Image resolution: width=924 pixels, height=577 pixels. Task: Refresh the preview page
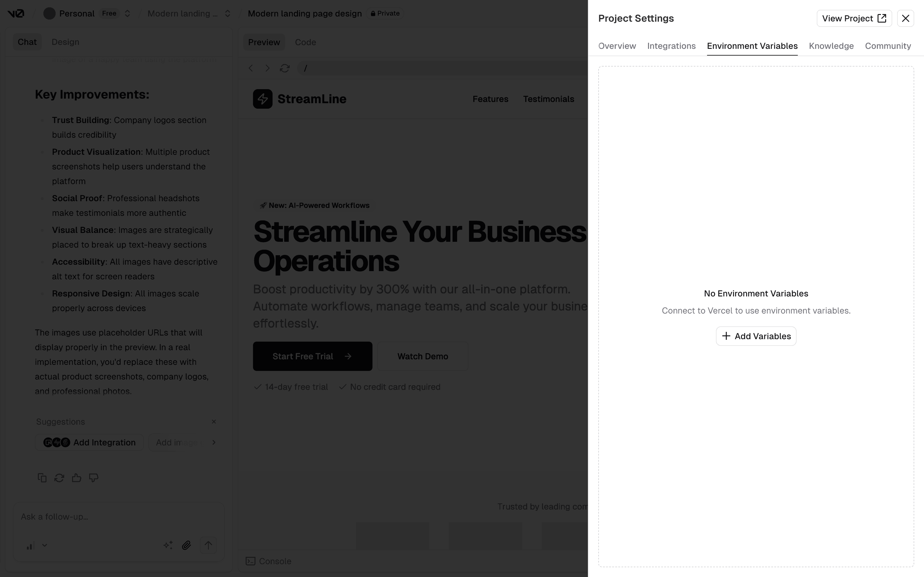pos(284,68)
